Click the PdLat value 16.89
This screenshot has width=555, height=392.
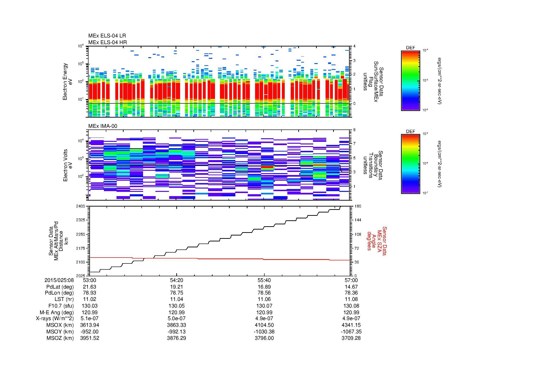(264, 287)
